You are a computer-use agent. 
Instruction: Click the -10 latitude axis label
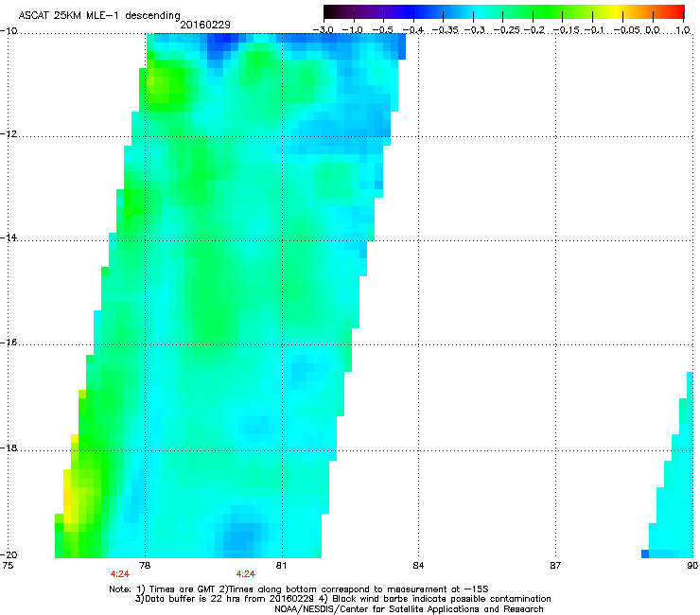click(x=9, y=31)
